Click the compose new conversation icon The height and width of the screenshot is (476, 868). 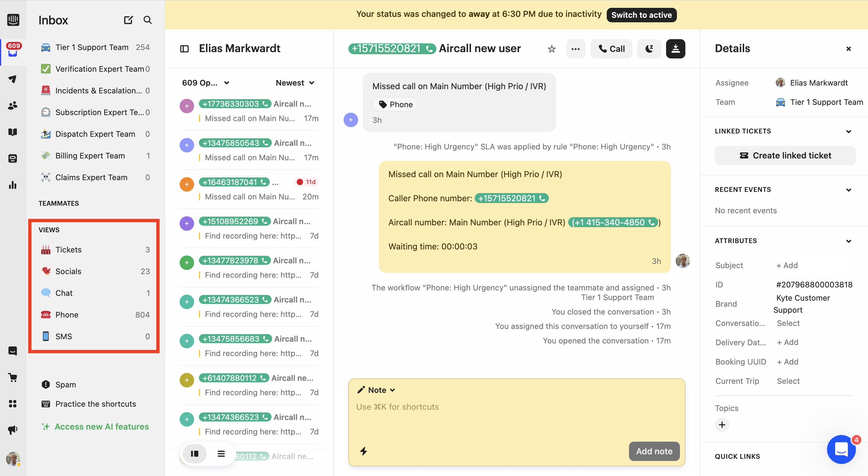(x=128, y=19)
